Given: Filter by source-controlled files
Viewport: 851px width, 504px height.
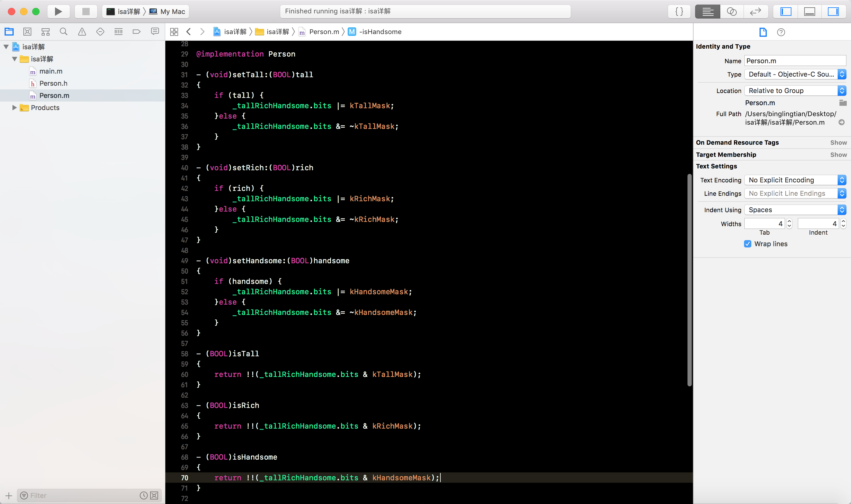Looking at the screenshot, I should (x=154, y=495).
